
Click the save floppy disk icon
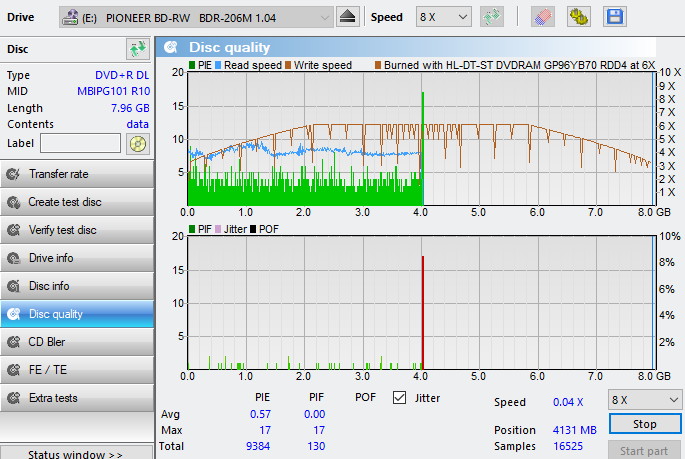click(614, 17)
